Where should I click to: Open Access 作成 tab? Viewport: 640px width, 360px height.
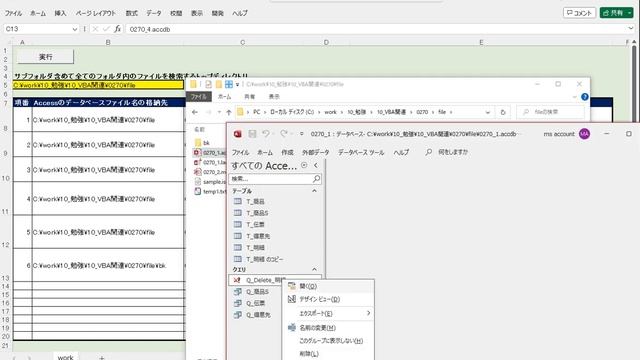click(287, 152)
